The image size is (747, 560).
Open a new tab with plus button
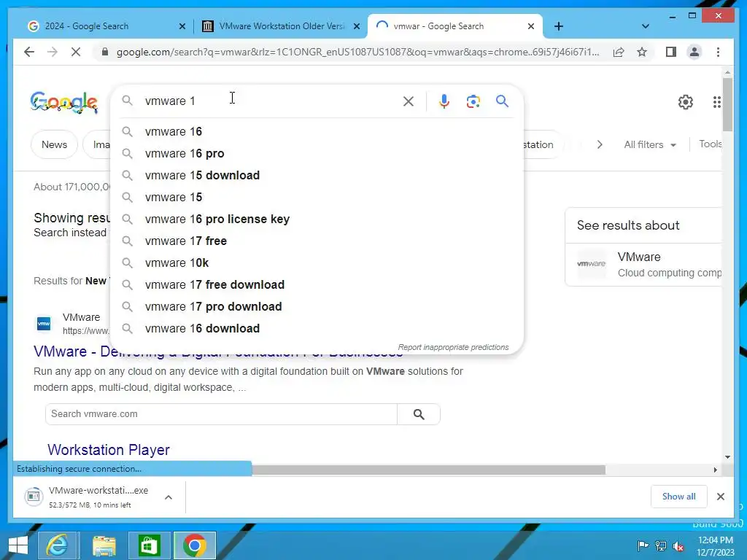(x=558, y=26)
